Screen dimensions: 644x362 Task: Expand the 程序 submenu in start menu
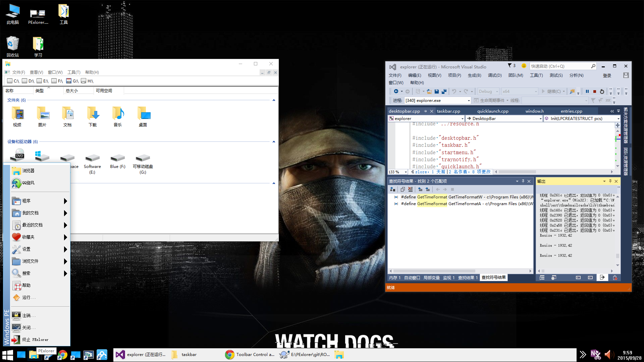(x=40, y=201)
